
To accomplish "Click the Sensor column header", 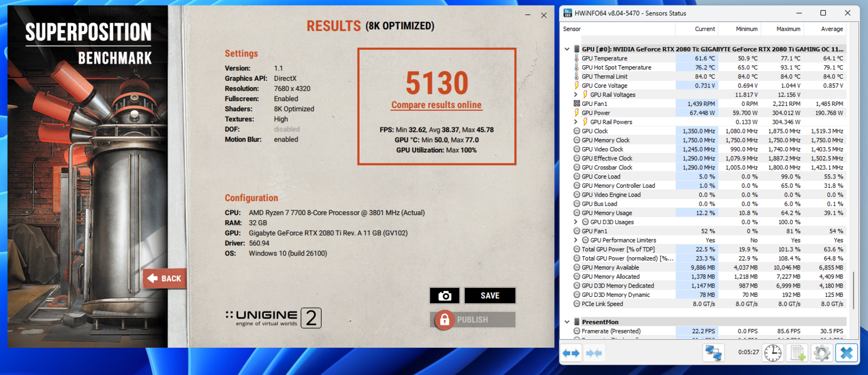I will 572,29.
